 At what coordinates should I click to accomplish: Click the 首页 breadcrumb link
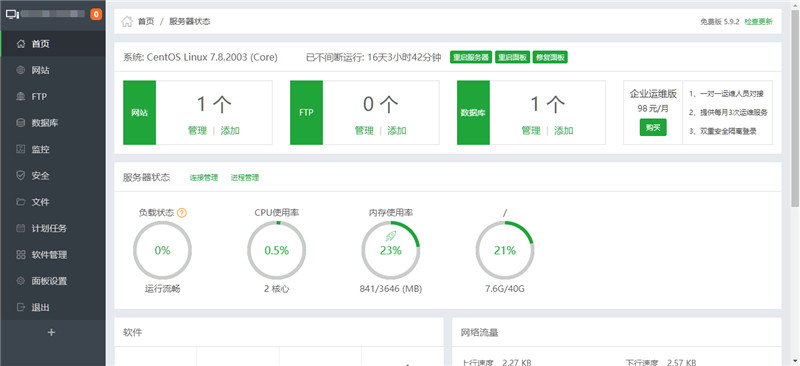146,21
